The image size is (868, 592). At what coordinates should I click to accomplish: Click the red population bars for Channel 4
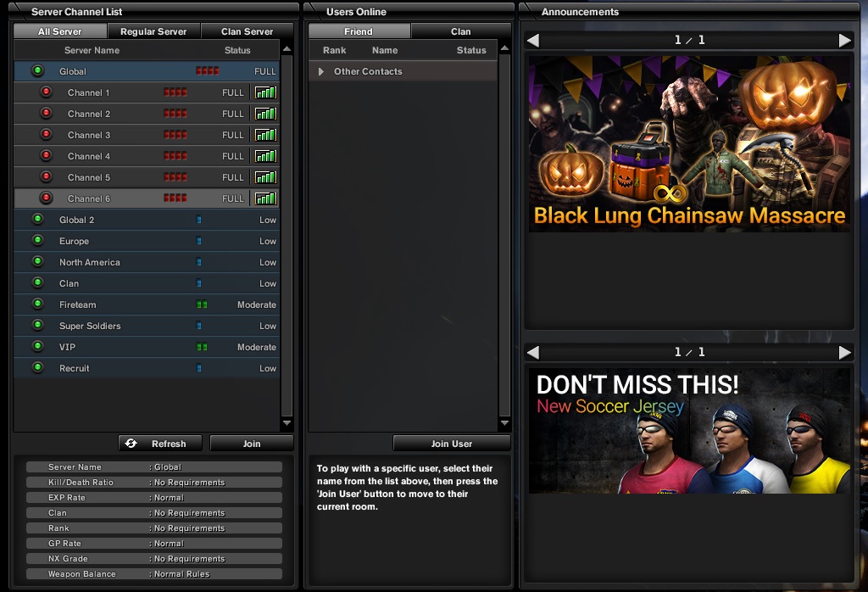pyautogui.click(x=175, y=156)
